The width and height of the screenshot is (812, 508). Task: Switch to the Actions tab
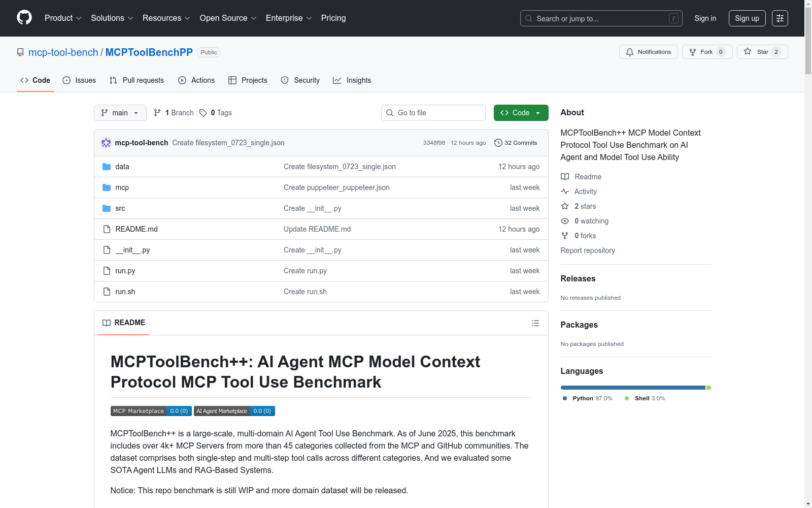[196, 80]
